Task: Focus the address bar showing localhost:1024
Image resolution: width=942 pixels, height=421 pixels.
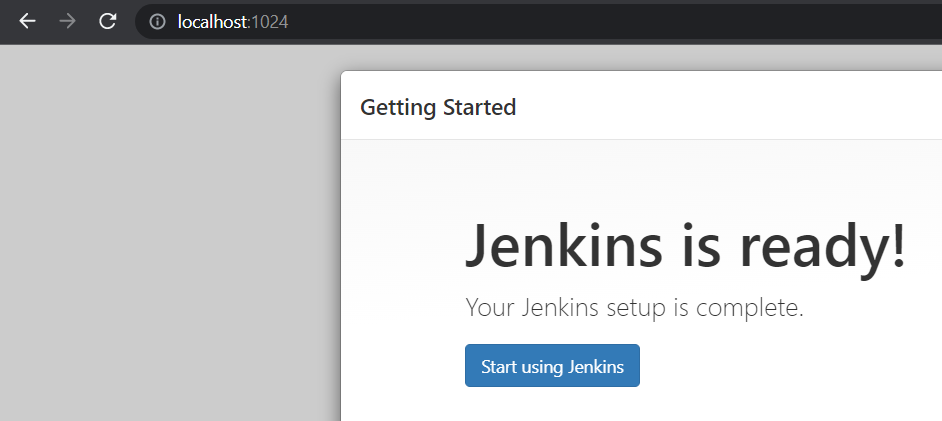Action: tap(500, 21)
